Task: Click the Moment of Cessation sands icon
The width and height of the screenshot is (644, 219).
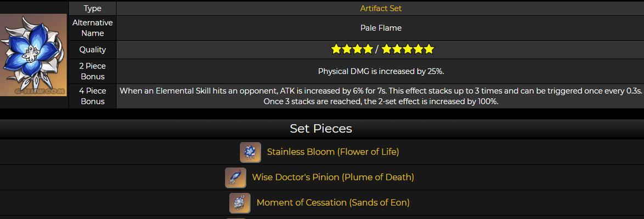Action: 240,203
